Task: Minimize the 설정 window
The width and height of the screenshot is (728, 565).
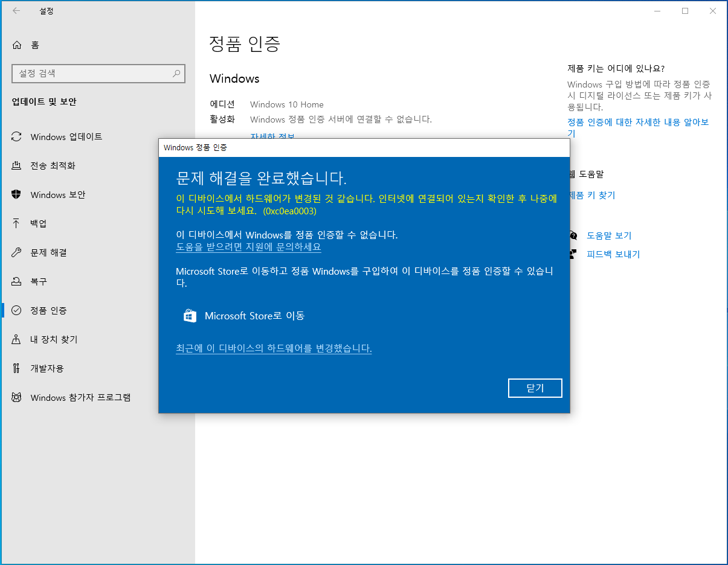Action: (657, 11)
